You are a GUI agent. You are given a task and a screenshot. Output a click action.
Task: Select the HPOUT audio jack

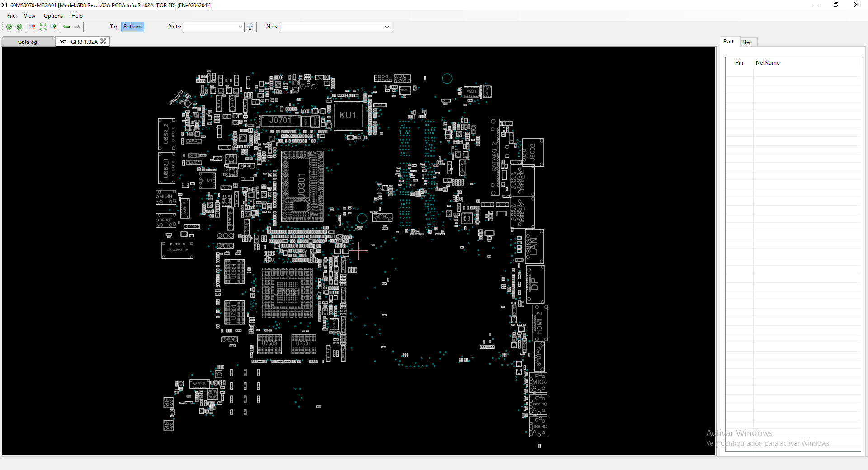(x=166, y=221)
